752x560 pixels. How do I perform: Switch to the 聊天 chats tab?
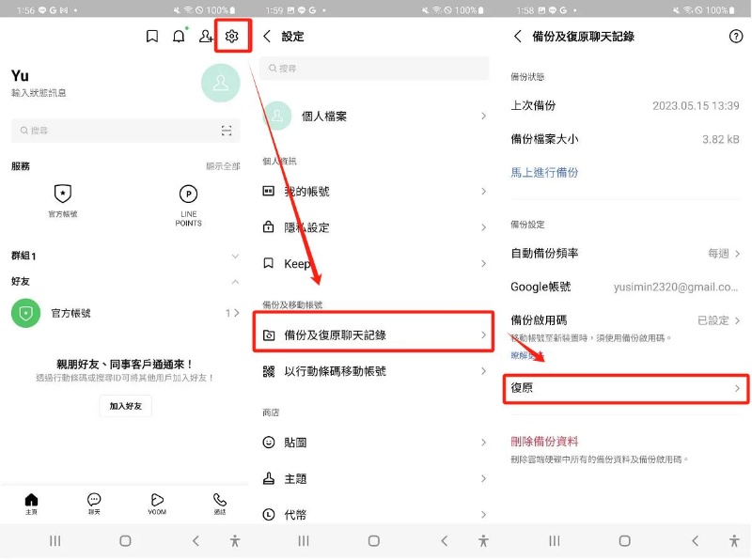point(94,503)
